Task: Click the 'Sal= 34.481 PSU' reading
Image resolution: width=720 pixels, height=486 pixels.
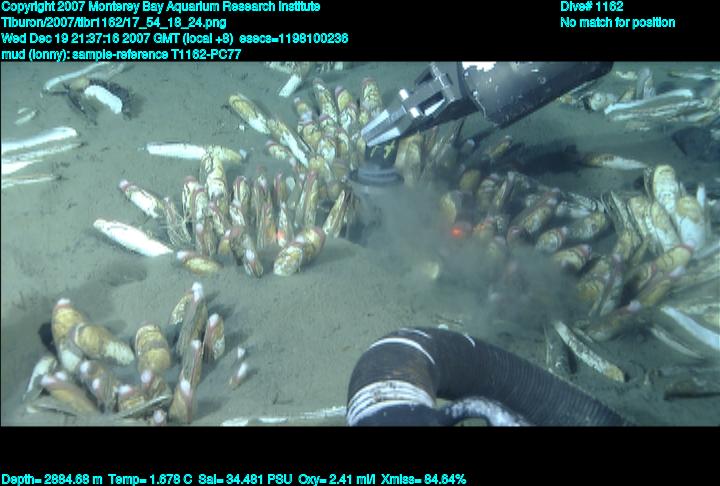Action: click(x=245, y=479)
